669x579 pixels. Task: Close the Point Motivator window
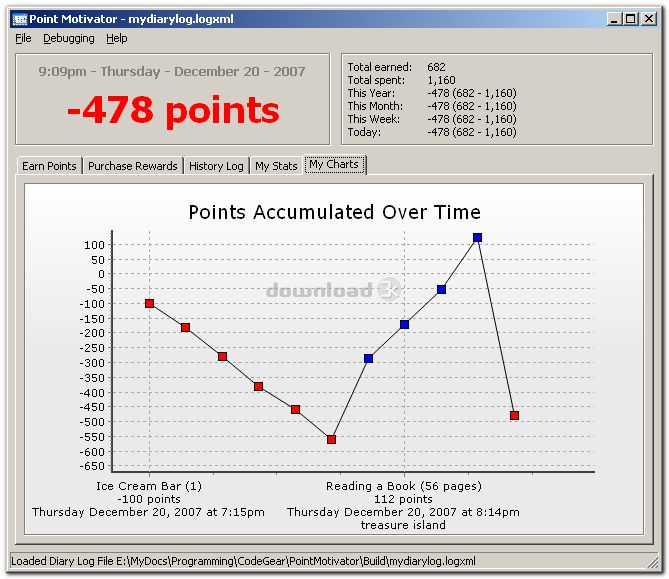(x=649, y=19)
